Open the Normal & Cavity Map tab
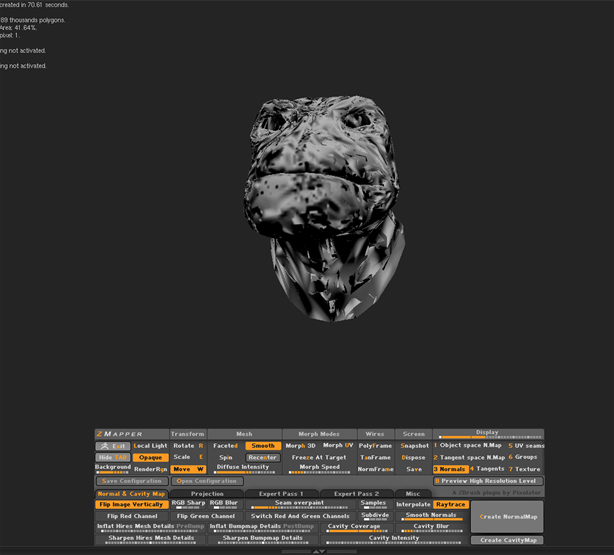The image size is (614, 555). [x=132, y=494]
